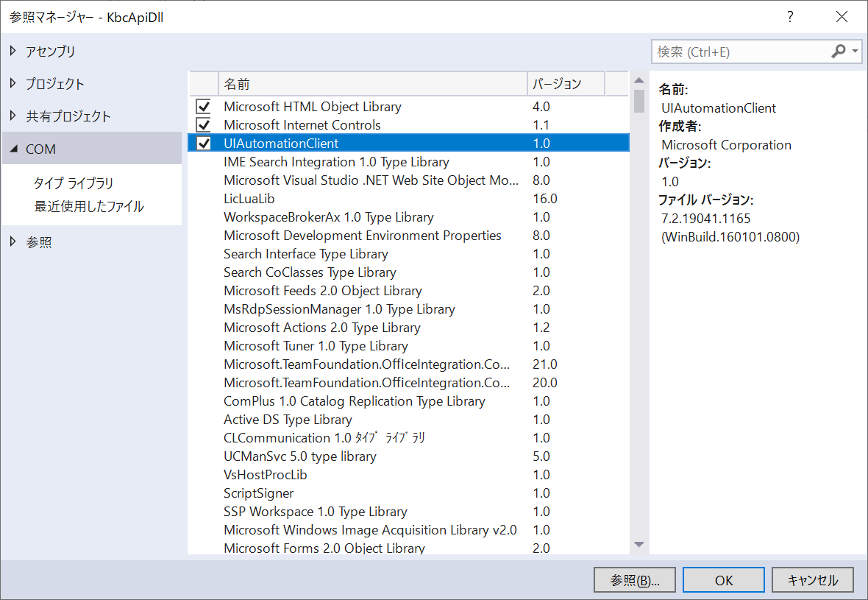Select CLCommunication 1.0 ﾀｲﾌﾟ ﾗｲﾌﾞﾗﾘ row
Screen dimensions: 868x600
[408, 437]
